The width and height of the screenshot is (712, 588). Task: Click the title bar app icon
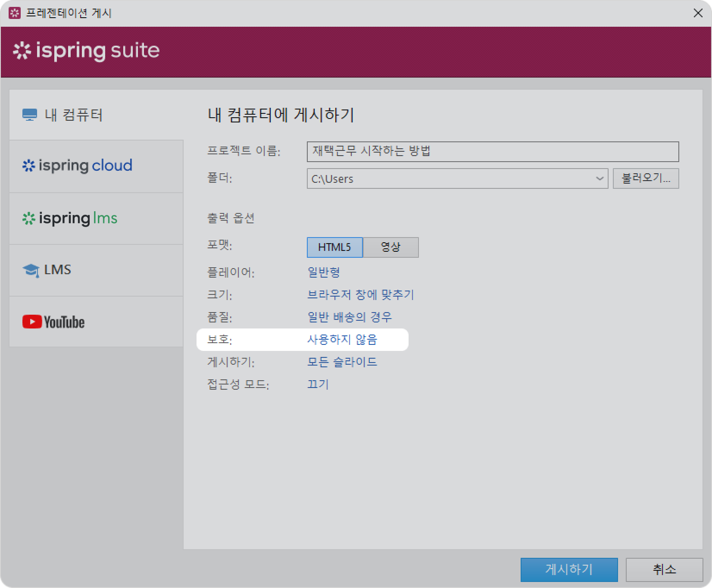pos(14,13)
